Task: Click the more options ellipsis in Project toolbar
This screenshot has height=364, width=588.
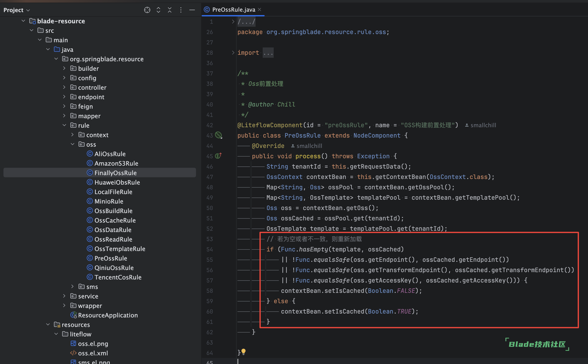Action: (180, 10)
